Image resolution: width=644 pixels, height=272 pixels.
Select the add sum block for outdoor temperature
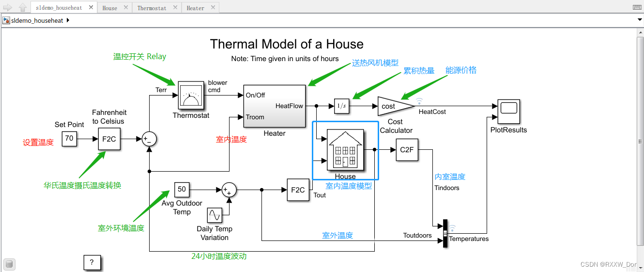click(229, 190)
